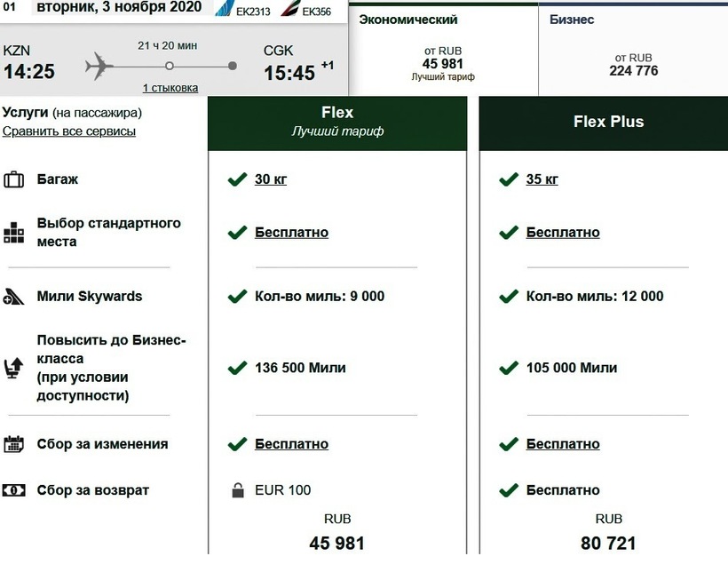Click the 35 кг baggage link under Flex Plus
This screenshot has width=728, height=588.
click(542, 179)
